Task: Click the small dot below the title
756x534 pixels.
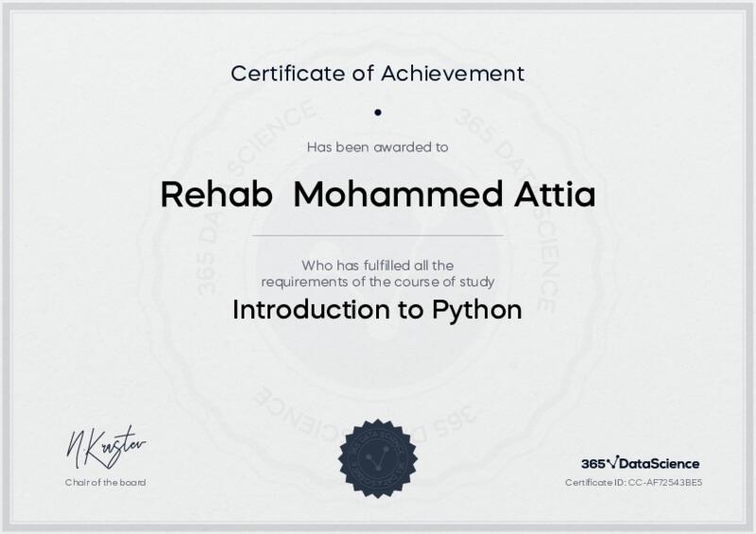Action: point(377,112)
